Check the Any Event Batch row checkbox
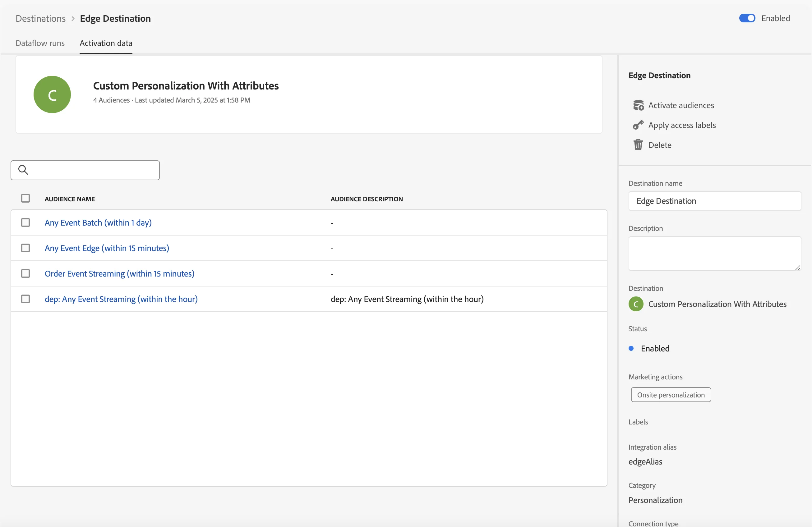The height and width of the screenshot is (527, 812). click(x=25, y=223)
